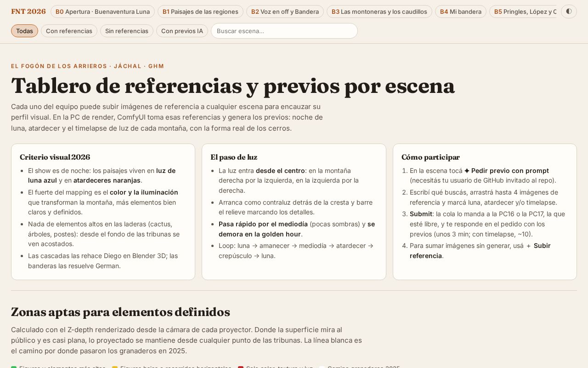588x368 pixels.
Task: Select the B5 Pringles, López chip
Action: coord(523,11)
